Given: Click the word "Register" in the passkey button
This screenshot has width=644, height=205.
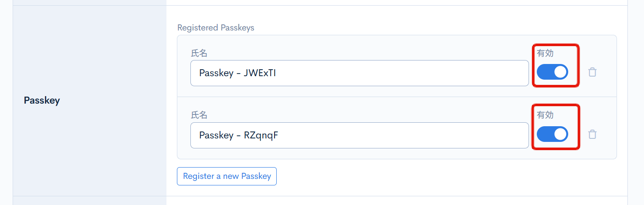Looking at the screenshot, I should tap(199, 176).
